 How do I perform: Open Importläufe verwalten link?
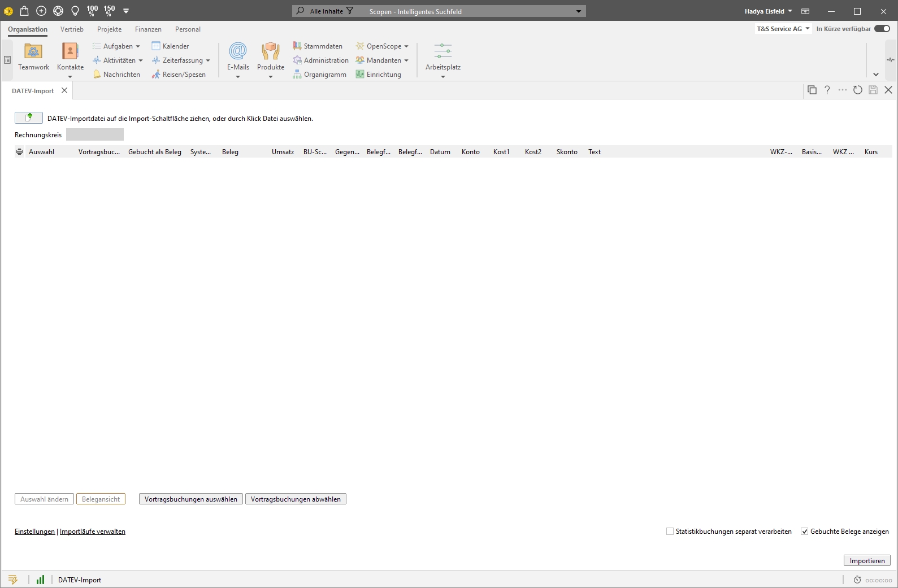point(93,532)
